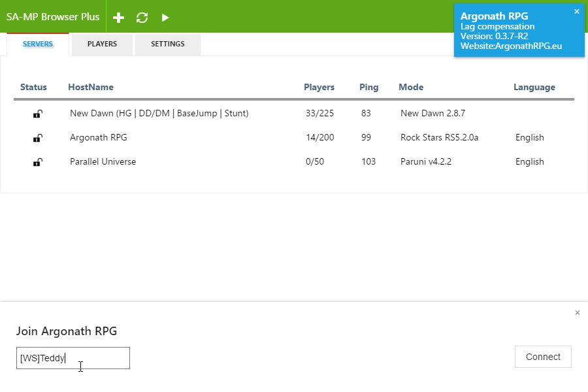The image size is (588, 392).
Task: Open the Settings tab
Action: [168, 44]
